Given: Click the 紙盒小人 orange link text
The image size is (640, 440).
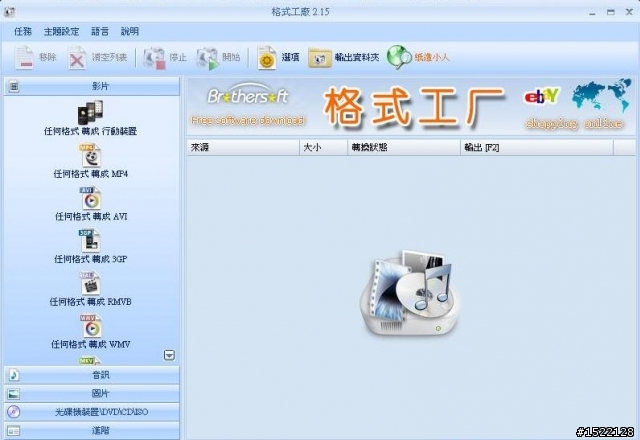Looking at the screenshot, I should 432,57.
